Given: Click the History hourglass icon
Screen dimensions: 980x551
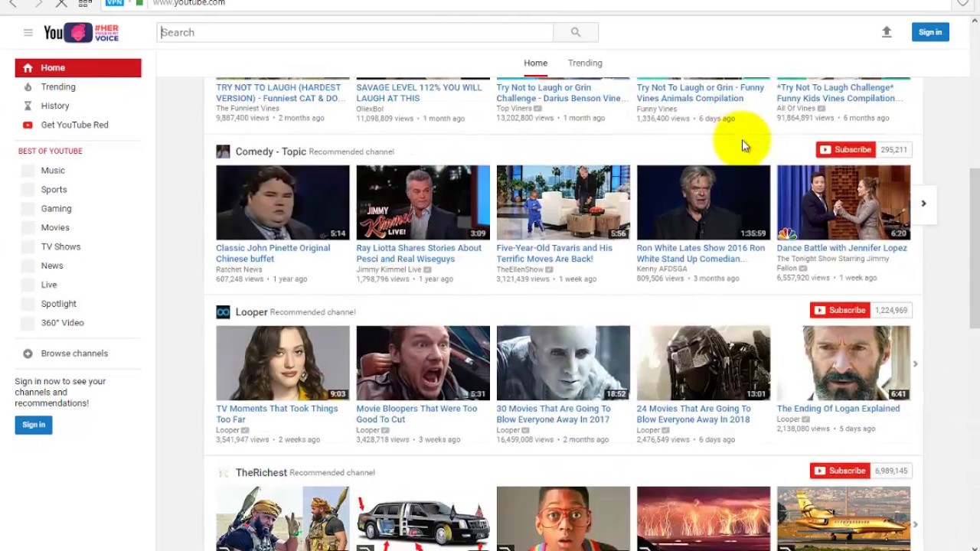Looking at the screenshot, I should pyautogui.click(x=28, y=106).
